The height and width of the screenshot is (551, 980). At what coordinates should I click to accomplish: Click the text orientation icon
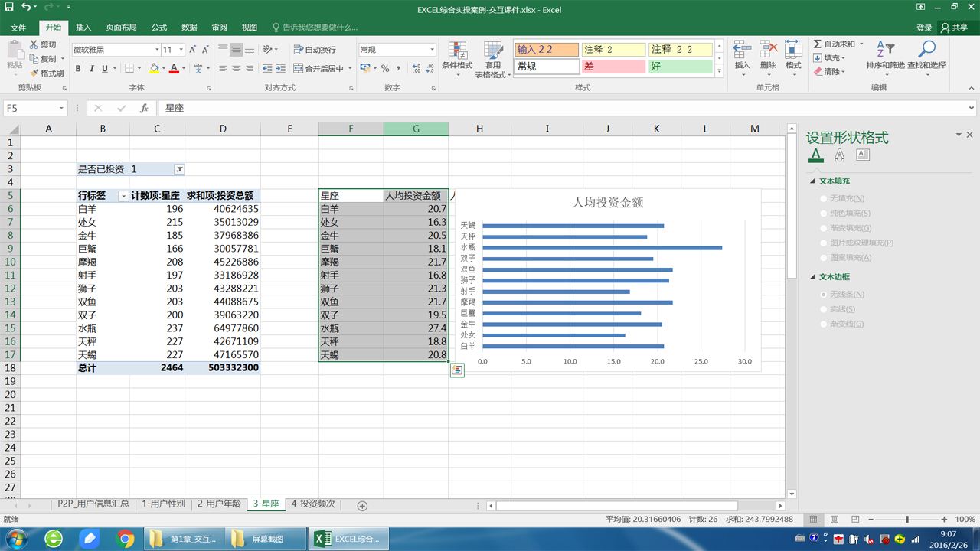coord(267,49)
